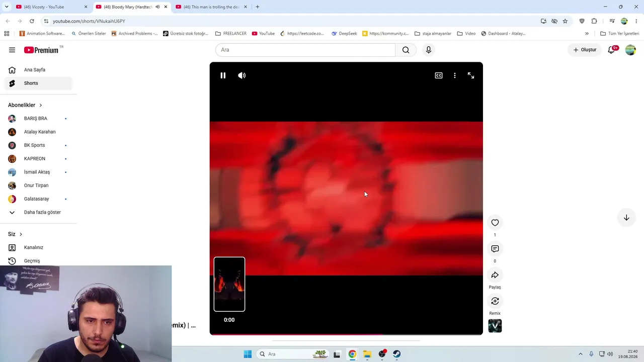Open the BARIŞ BRA subscription
This screenshot has height=362, width=644.
click(x=38, y=119)
